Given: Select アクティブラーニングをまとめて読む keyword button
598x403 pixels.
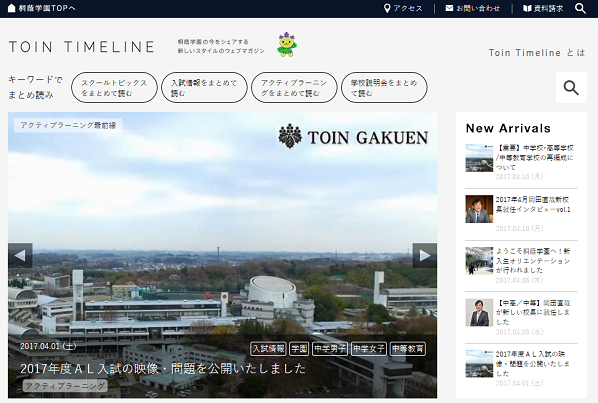Looking at the screenshot, I should tap(294, 87).
